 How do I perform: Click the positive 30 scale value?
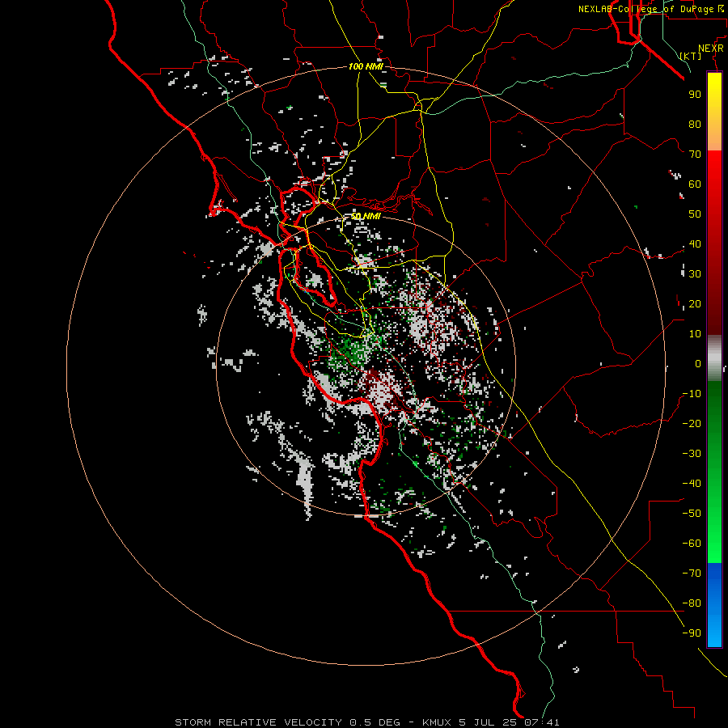695,274
